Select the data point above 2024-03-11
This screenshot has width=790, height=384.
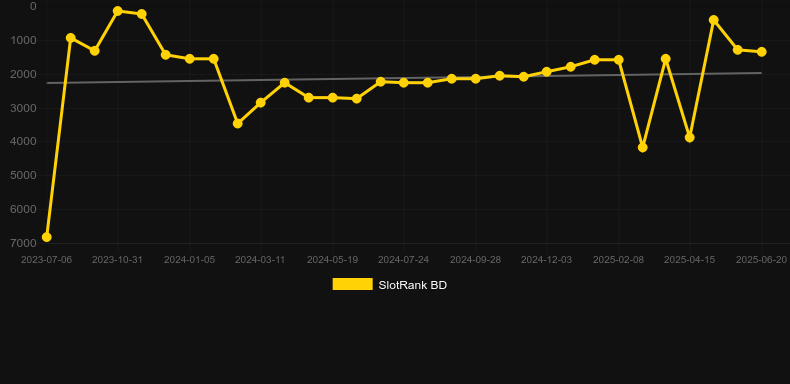coord(260,103)
